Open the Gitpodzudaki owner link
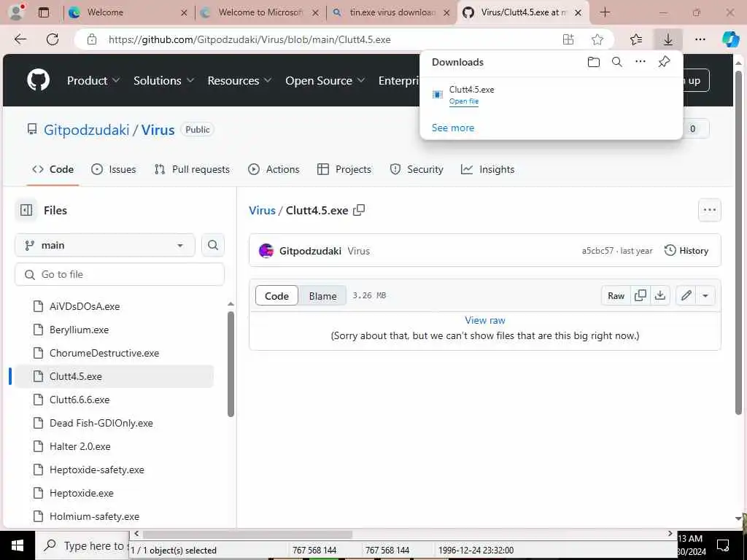 click(86, 130)
